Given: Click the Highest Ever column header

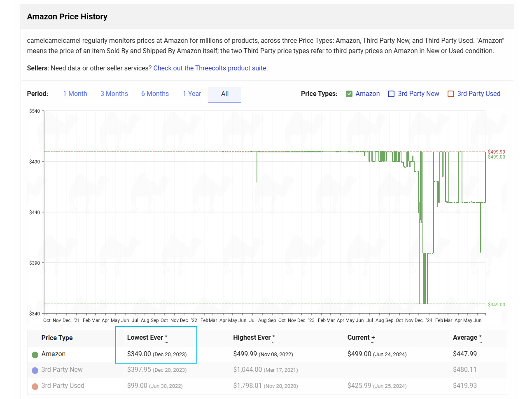Looking at the screenshot, I should [254, 338].
